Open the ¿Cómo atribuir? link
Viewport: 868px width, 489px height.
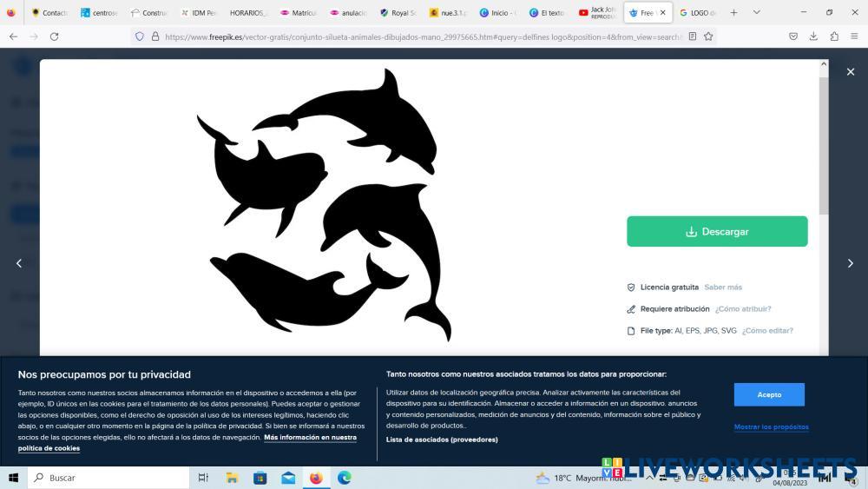(743, 309)
